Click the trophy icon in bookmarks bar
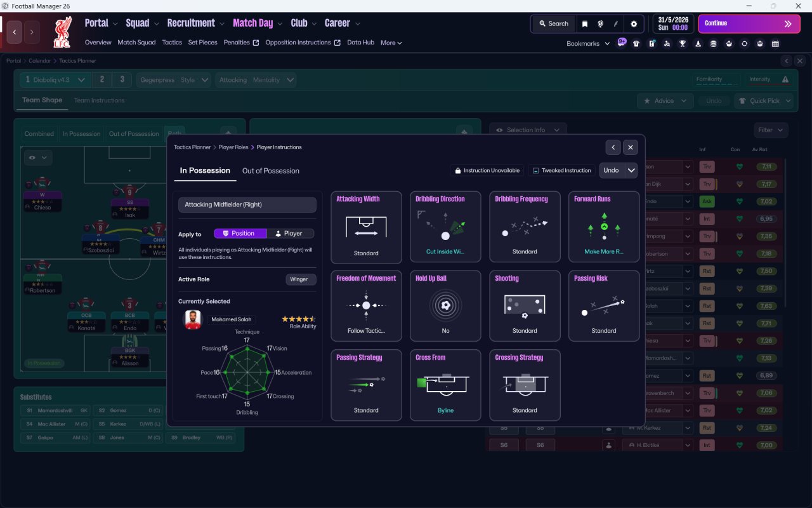Image resolution: width=812 pixels, height=508 pixels. (x=683, y=44)
